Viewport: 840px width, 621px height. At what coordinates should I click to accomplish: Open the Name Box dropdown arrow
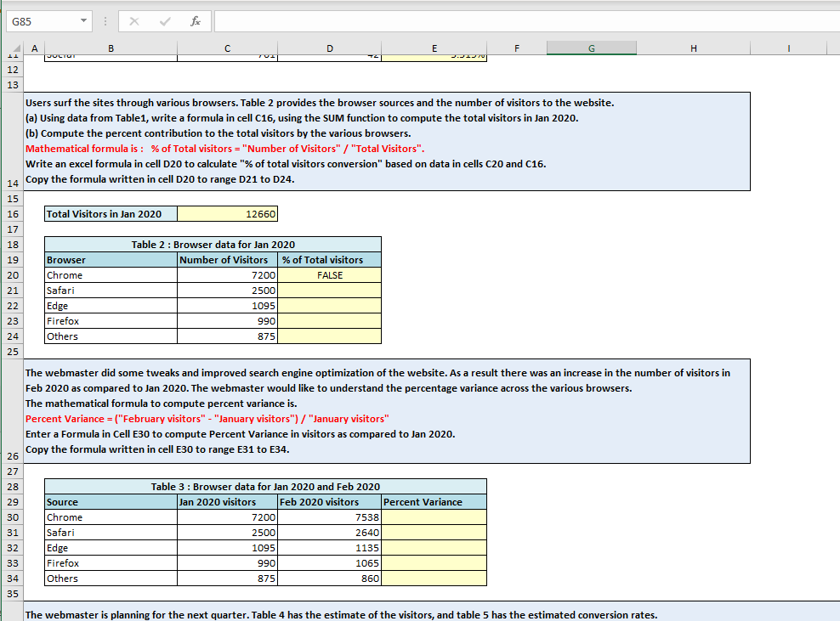point(82,20)
